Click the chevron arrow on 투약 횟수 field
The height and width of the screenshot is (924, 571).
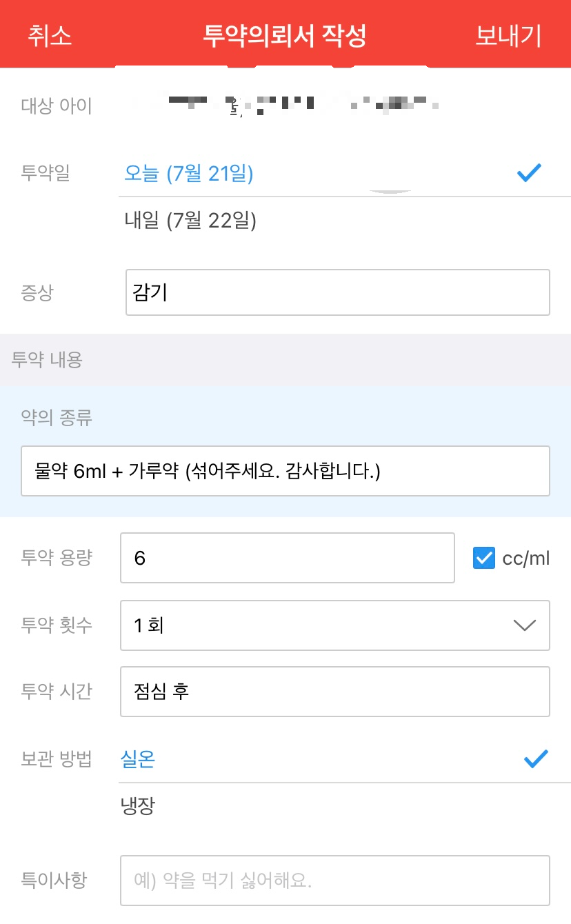click(x=525, y=625)
